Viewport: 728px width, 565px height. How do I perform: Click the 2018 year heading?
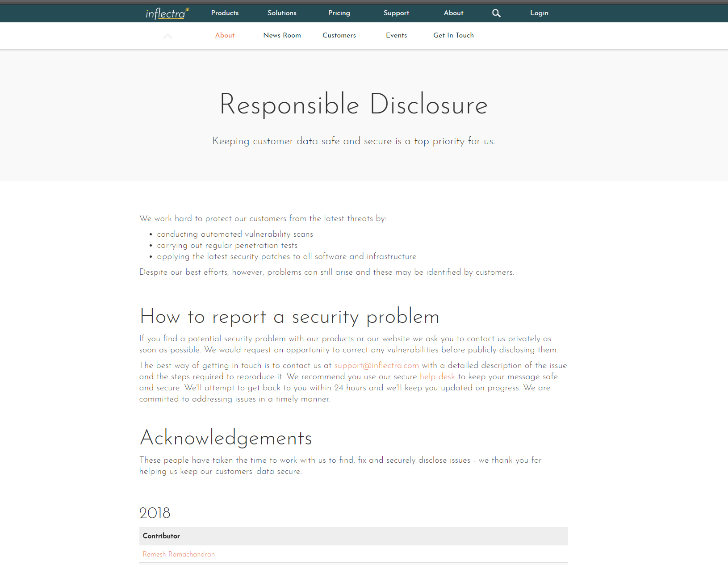[x=155, y=513]
